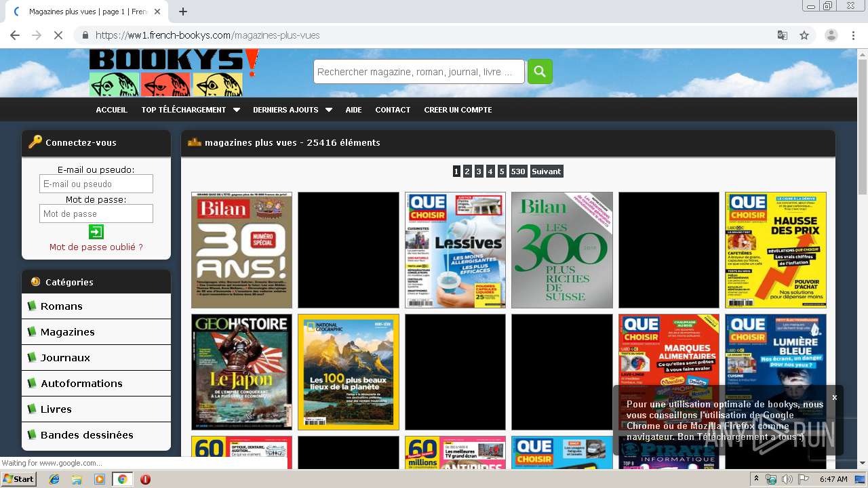Open the CONTACT menu item
Image resolution: width=868 pixels, height=488 pixels.
tap(393, 110)
